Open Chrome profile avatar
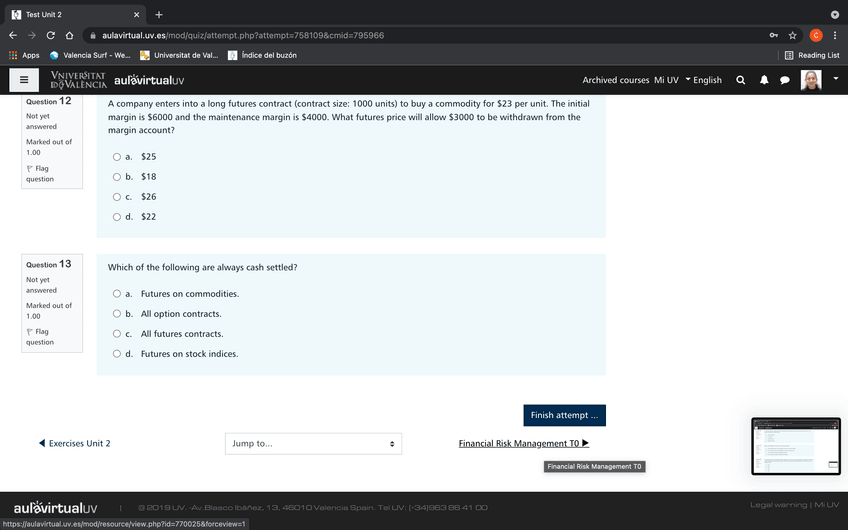The width and height of the screenshot is (848, 530). pyautogui.click(x=816, y=35)
